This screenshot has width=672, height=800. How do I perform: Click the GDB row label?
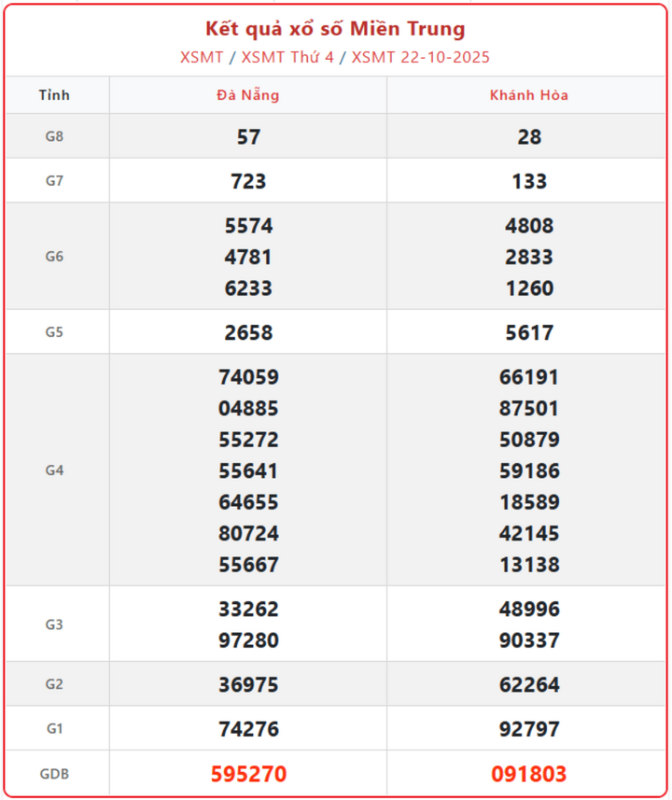55,774
